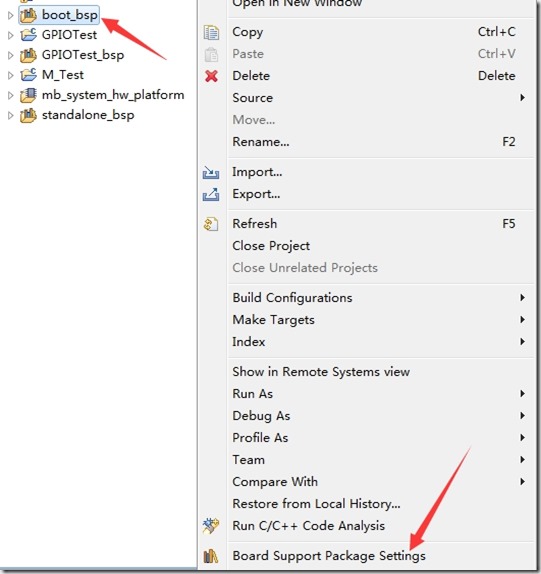Screen dimensions: 541x574
Task: Click the red Delete X icon
Action: 211,76
